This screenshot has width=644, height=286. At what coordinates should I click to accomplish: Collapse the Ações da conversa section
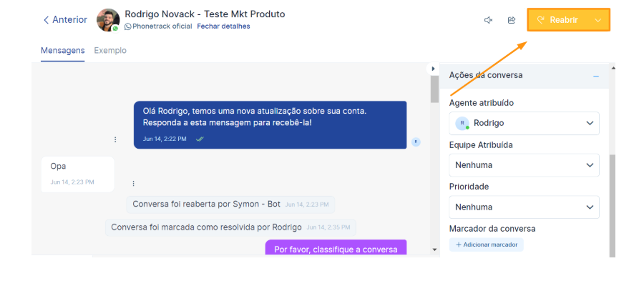(595, 76)
